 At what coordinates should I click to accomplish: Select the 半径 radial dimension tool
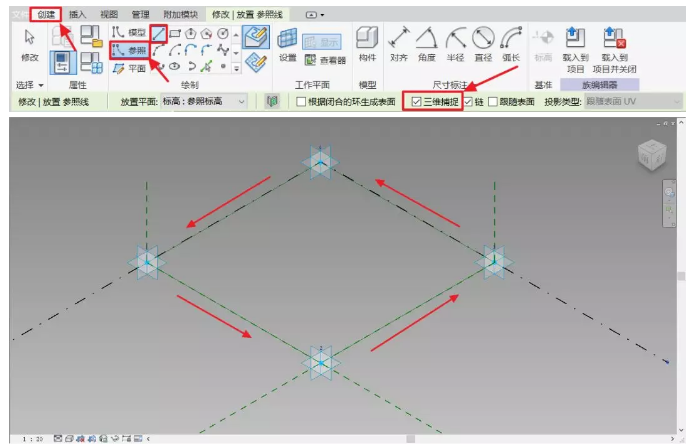click(455, 44)
